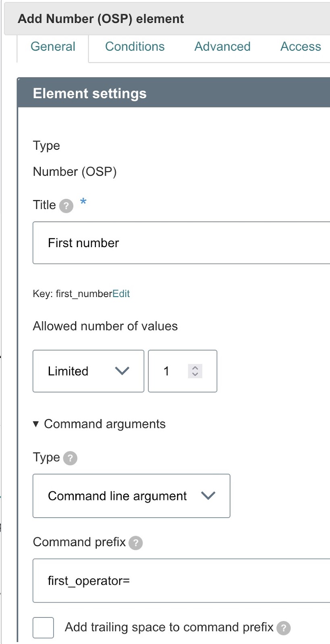Click the Command prefix text field
330x644 pixels.
click(181, 580)
